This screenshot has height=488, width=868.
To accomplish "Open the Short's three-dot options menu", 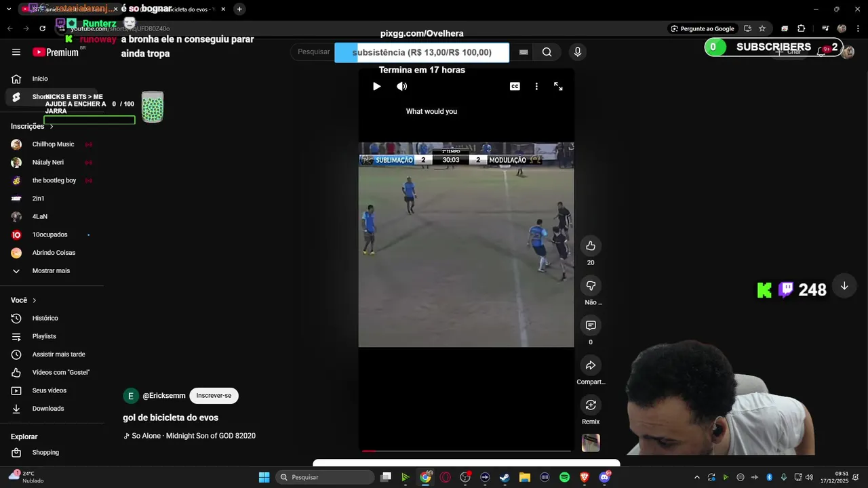I will pyautogui.click(x=536, y=86).
